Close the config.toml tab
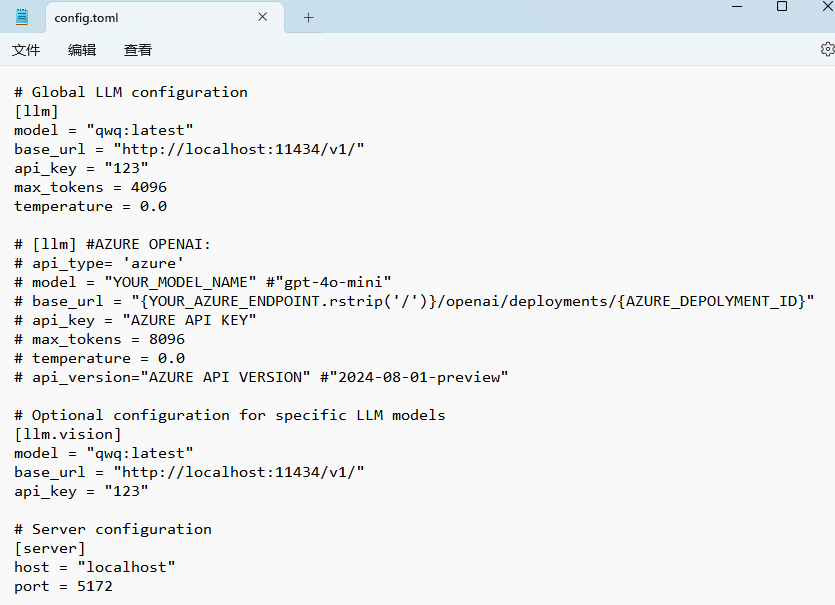Screen dimensions: 835x605 263,17
